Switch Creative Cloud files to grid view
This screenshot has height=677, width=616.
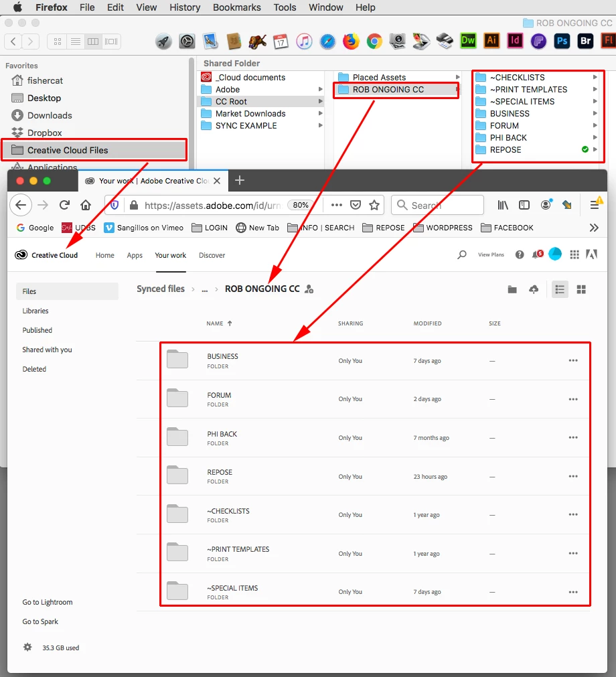click(x=581, y=289)
